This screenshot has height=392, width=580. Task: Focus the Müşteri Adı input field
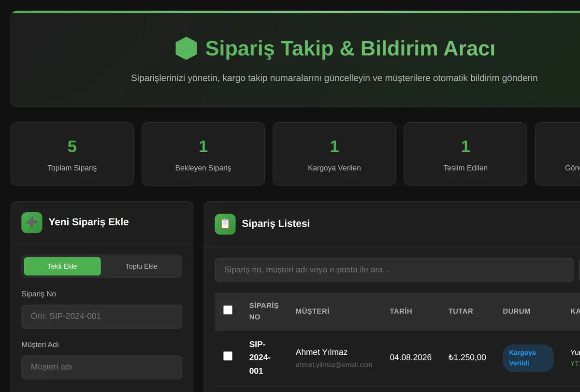[102, 367]
